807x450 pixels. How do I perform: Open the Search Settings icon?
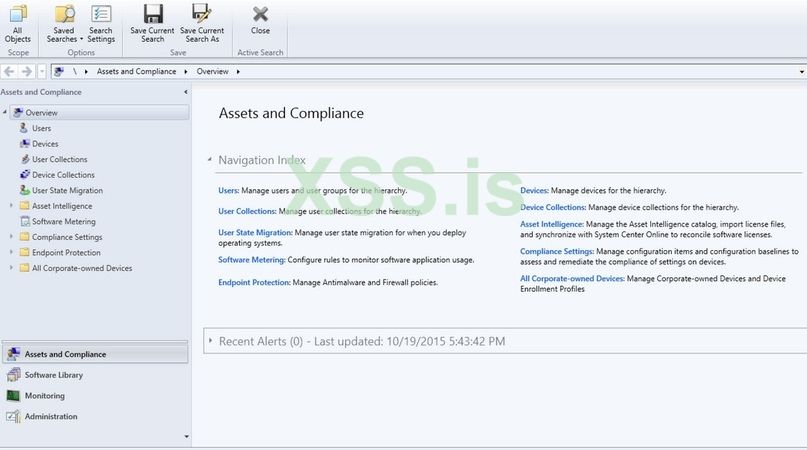click(x=101, y=14)
